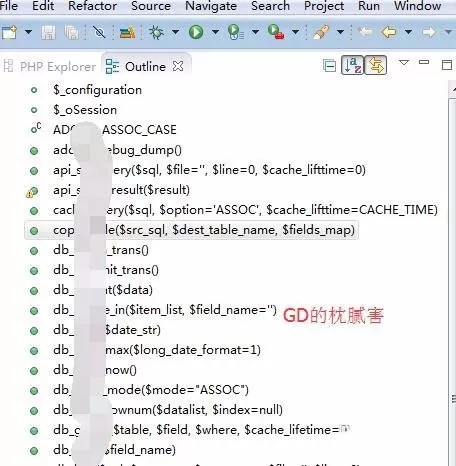Screen dimensions: 456x466
Task: Click Collapse All in Outline toolbar
Action: (329, 66)
